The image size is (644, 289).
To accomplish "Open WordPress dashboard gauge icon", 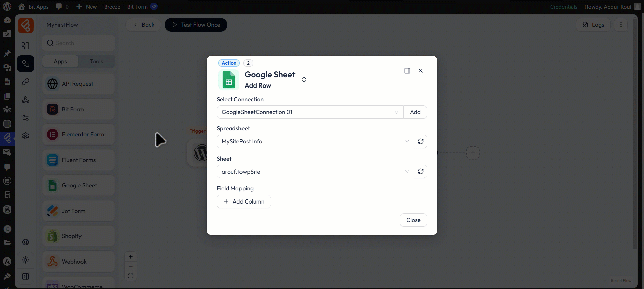I will (x=7, y=20).
